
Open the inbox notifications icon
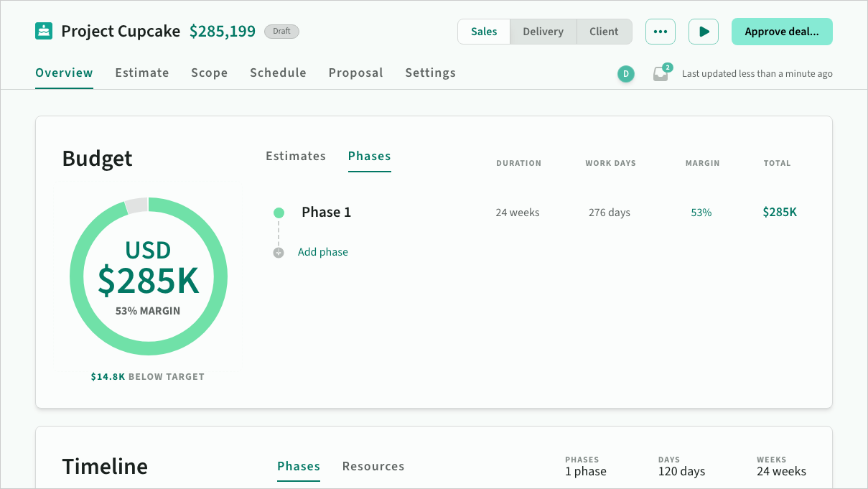(661, 74)
